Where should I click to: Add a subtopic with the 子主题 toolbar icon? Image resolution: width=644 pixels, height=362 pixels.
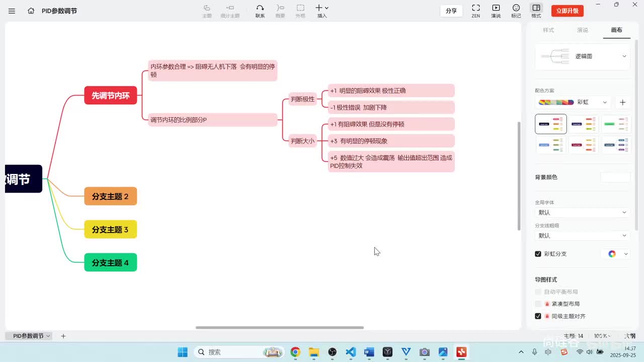pos(230,11)
